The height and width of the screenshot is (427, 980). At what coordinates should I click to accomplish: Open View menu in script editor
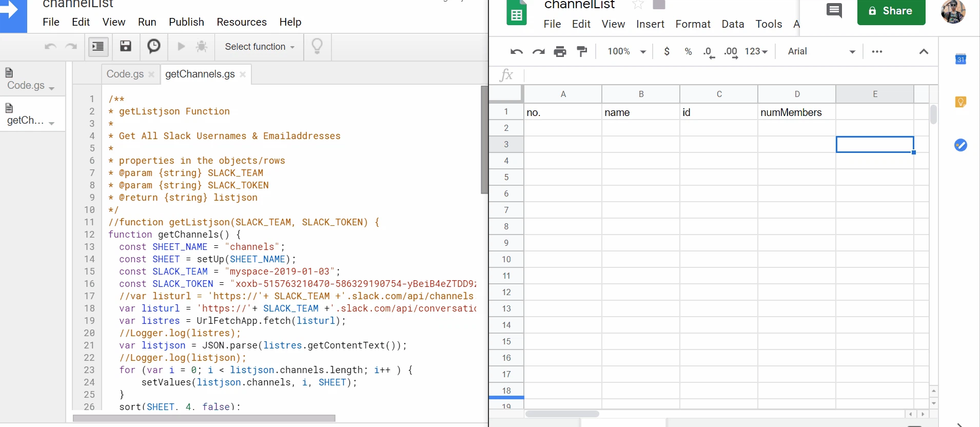[114, 22]
